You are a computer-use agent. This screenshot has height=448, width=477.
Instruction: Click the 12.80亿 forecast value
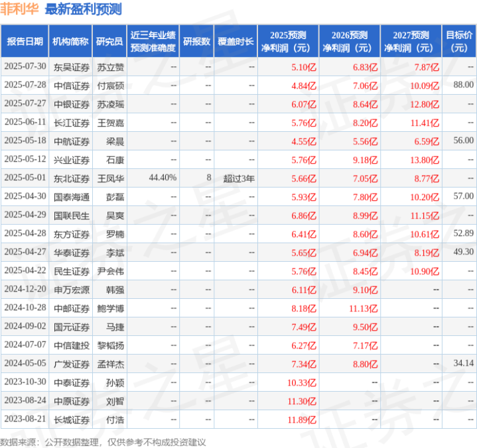pos(425,104)
